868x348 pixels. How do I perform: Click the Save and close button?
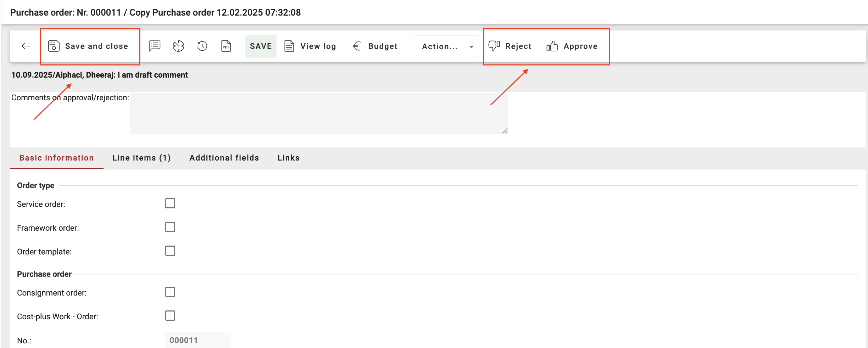pyautogui.click(x=88, y=46)
